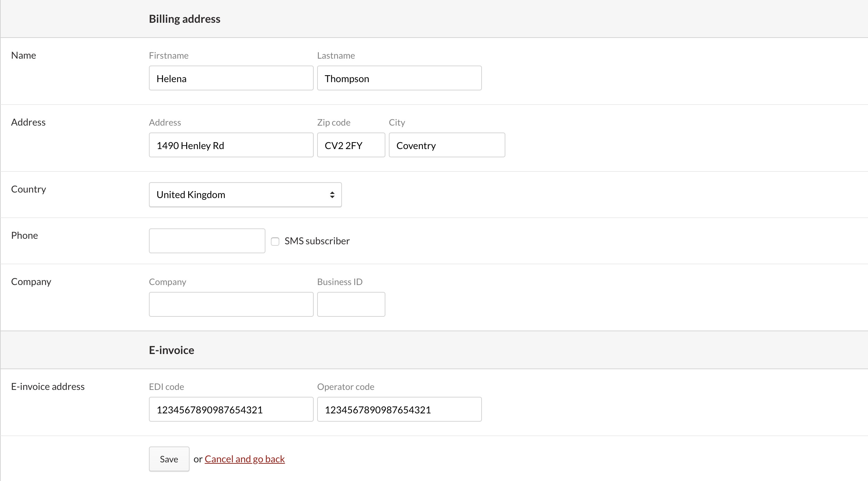This screenshot has height=481, width=868.
Task: Click the Zip code label
Action: [x=334, y=122]
